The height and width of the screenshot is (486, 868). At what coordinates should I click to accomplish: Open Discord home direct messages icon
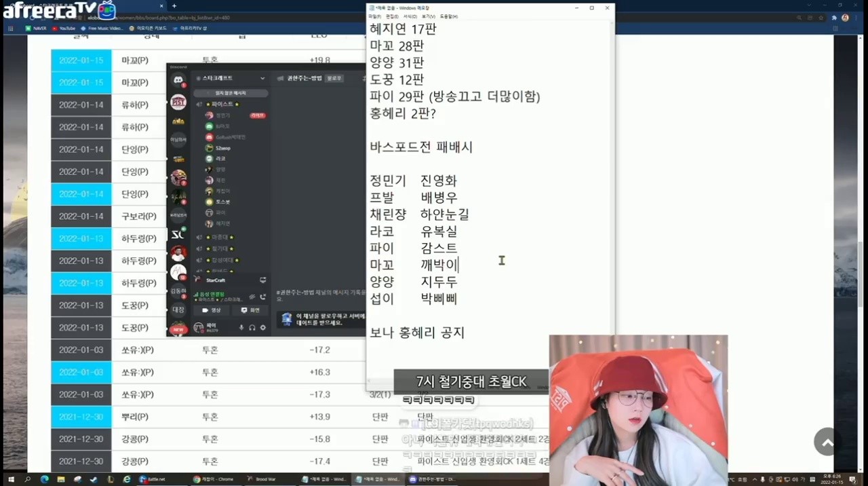pyautogui.click(x=178, y=80)
